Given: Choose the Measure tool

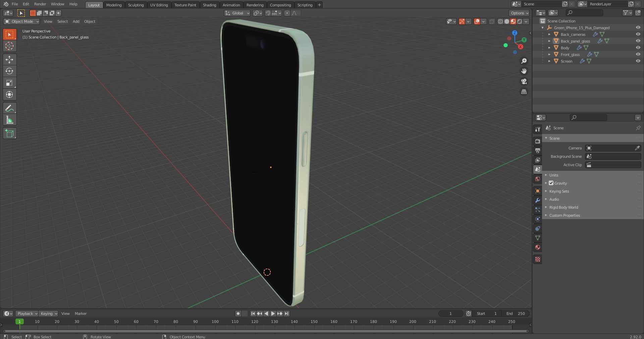Looking at the screenshot, I should (x=9, y=120).
